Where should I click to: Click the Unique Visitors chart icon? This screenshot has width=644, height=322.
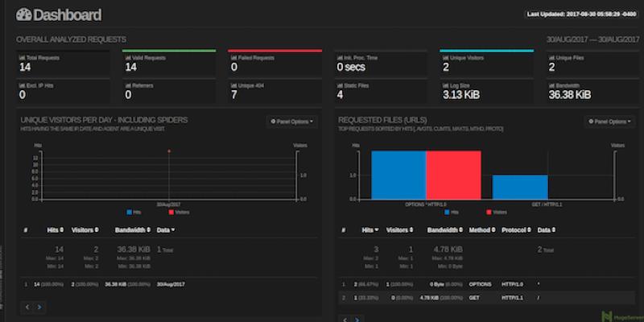click(445, 58)
